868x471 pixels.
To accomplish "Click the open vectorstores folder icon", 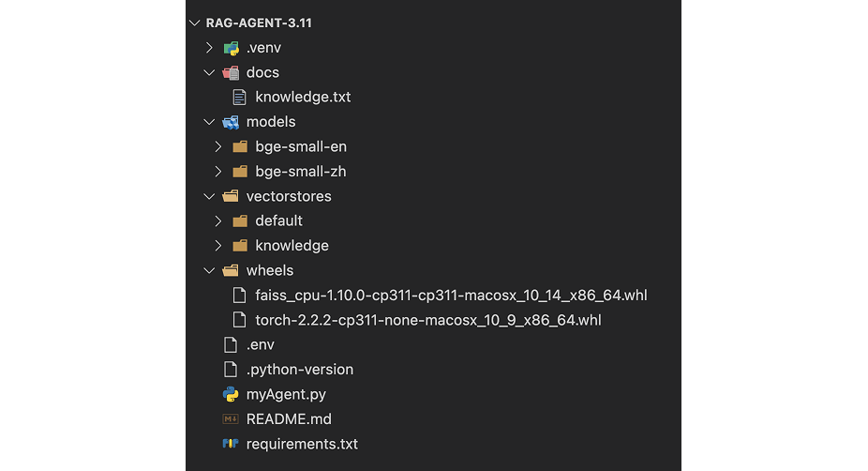I will (x=231, y=196).
